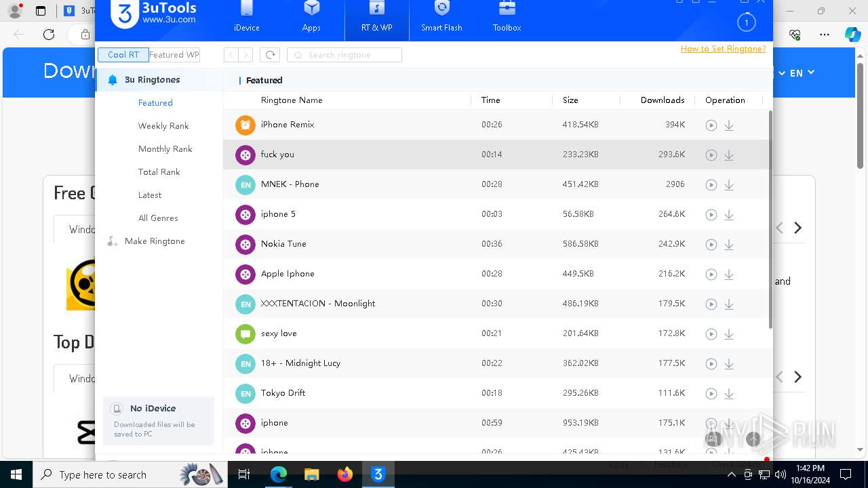868x488 pixels.
Task: Click the ringtone list vertical scrollbar
Action: [770, 220]
